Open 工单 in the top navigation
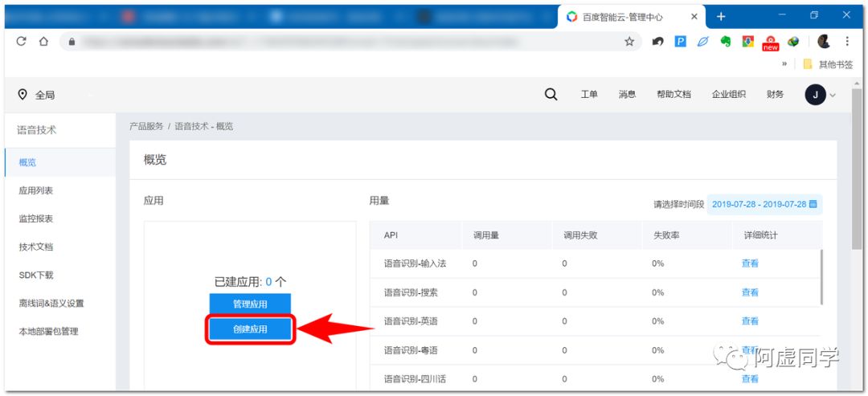The width and height of the screenshot is (868, 396). point(589,95)
